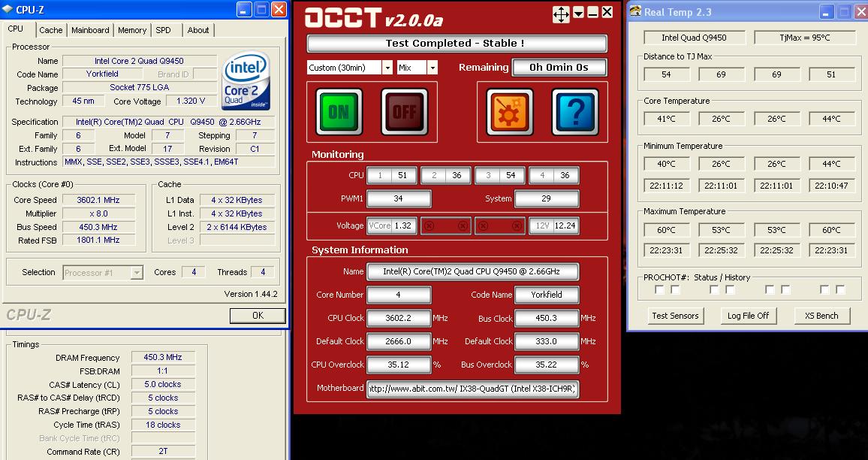Click the CPU Overclock value 35.12
The height and width of the screenshot is (460, 868).
coord(399,365)
